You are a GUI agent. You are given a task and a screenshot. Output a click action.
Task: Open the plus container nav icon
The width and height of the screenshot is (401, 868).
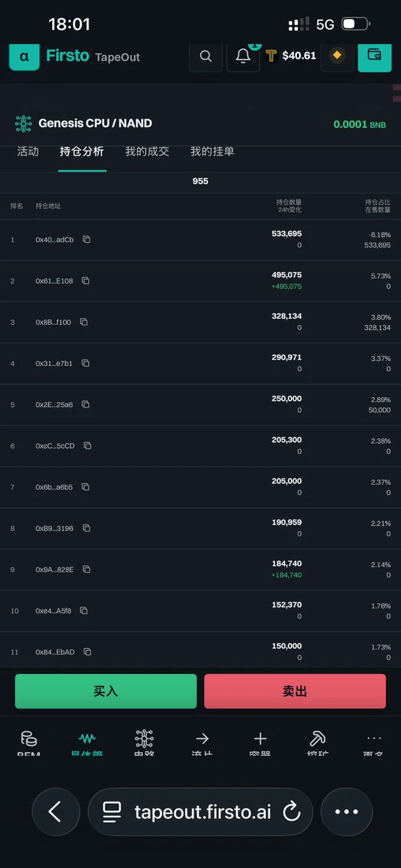[x=260, y=739]
